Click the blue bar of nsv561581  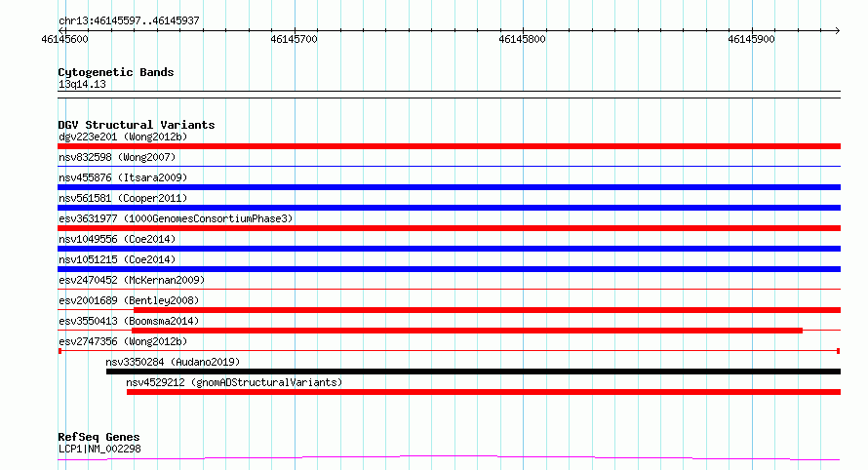pos(449,208)
